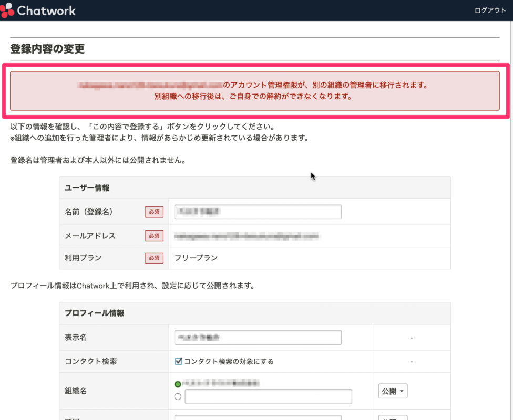The width and height of the screenshot is (513, 420).
Task: Click the 必須 badge beside 名前（登録名）
Action: 153,212
